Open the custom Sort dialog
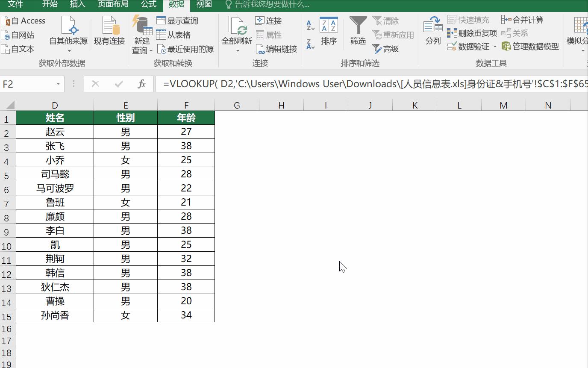 pyautogui.click(x=329, y=31)
